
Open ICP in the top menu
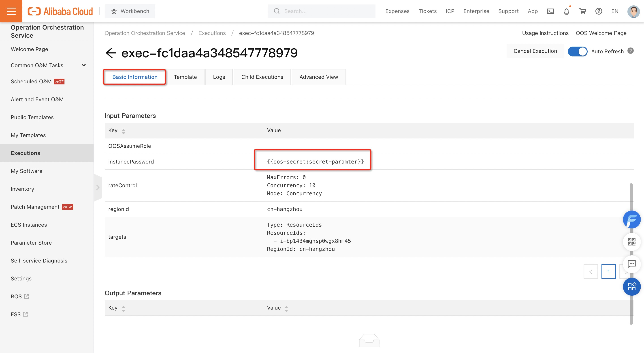point(450,11)
